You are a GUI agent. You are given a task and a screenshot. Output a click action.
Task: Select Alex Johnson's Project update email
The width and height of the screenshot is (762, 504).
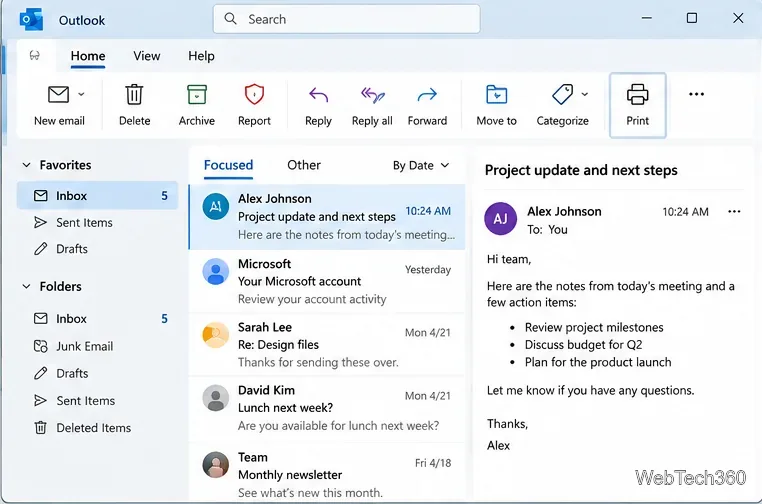pos(327,217)
